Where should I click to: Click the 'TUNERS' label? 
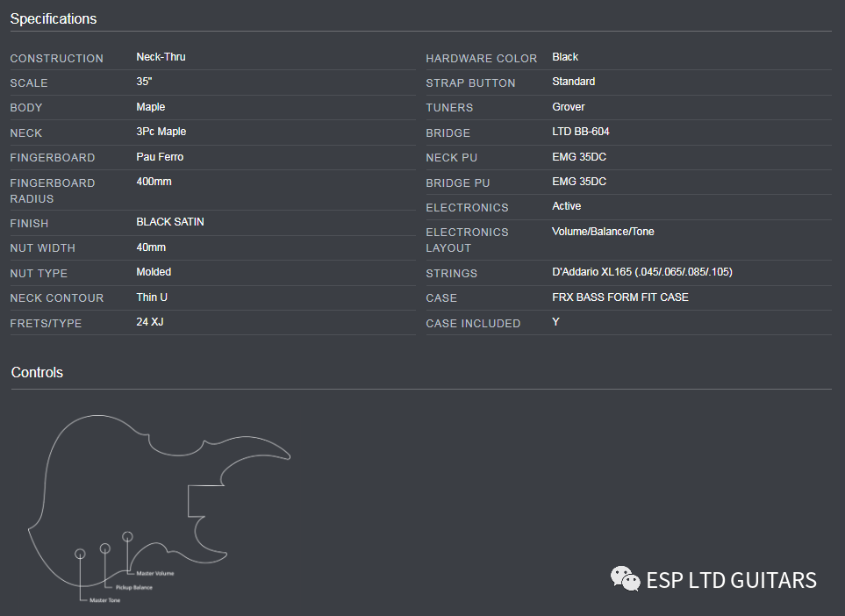[449, 107]
